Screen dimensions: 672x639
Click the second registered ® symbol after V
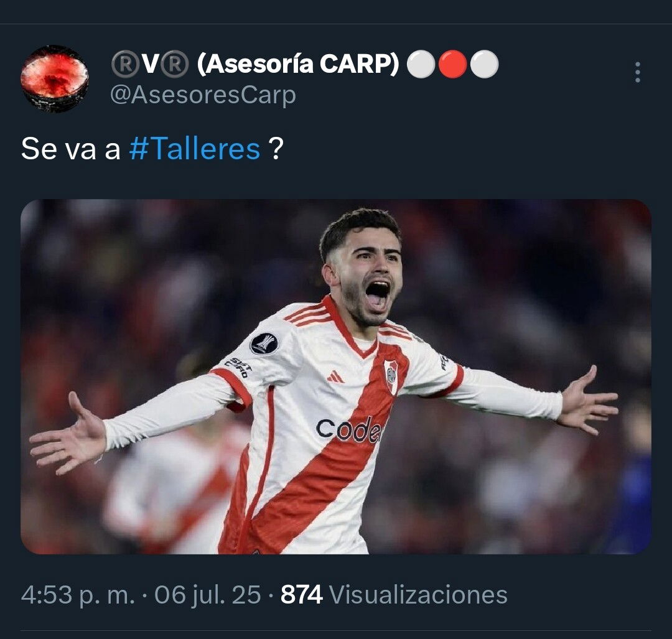point(174,64)
